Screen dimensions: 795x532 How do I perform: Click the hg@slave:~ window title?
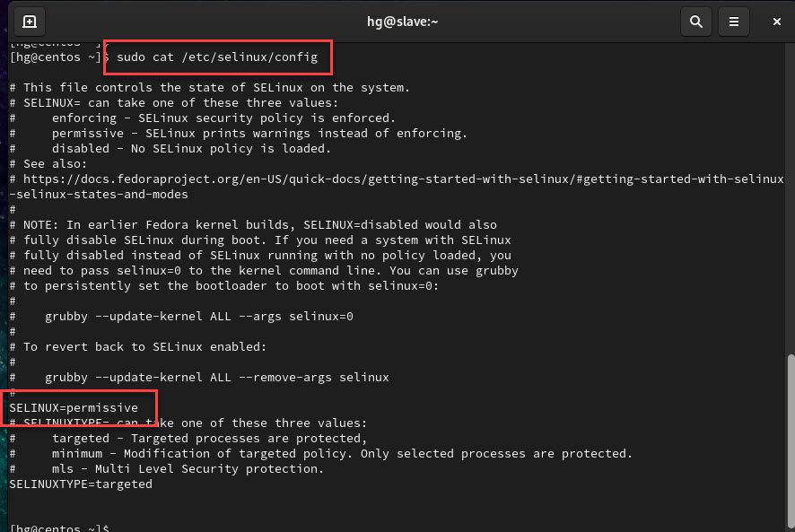402,22
